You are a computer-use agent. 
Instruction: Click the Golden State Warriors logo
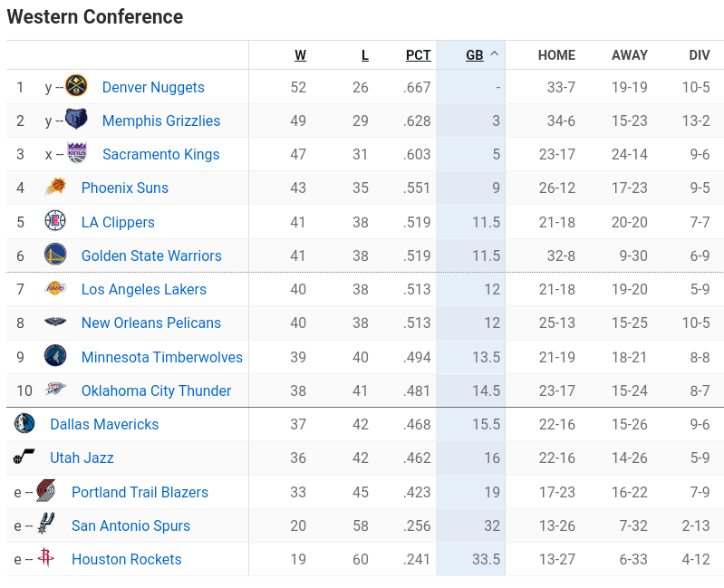55,255
